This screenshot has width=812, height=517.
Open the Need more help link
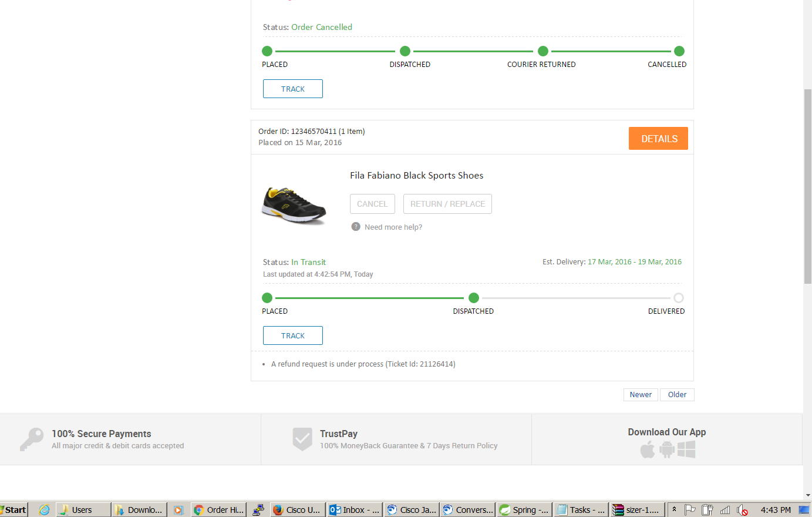[x=393, y=227]
